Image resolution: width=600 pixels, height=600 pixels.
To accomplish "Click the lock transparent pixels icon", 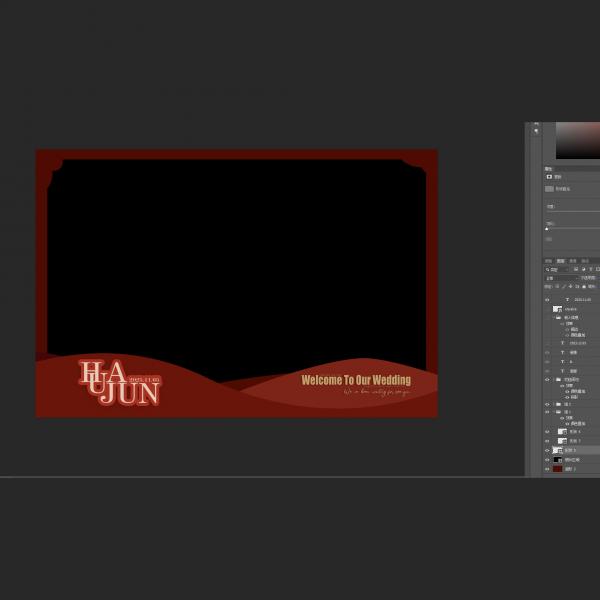I will [x=557, y=286].
